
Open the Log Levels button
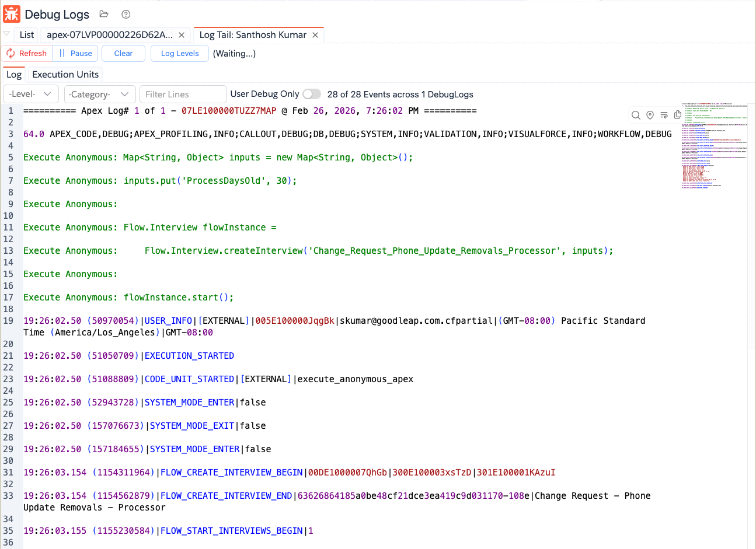(180, 53)
